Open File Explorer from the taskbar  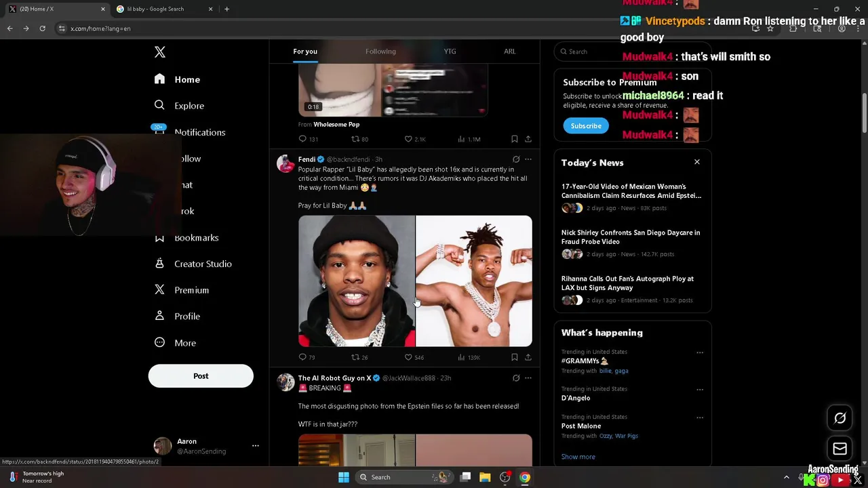(485, 477)
